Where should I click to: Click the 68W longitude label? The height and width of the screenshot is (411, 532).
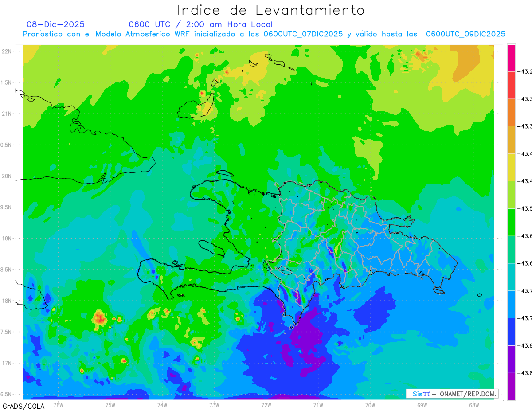(x=474, y=405)
